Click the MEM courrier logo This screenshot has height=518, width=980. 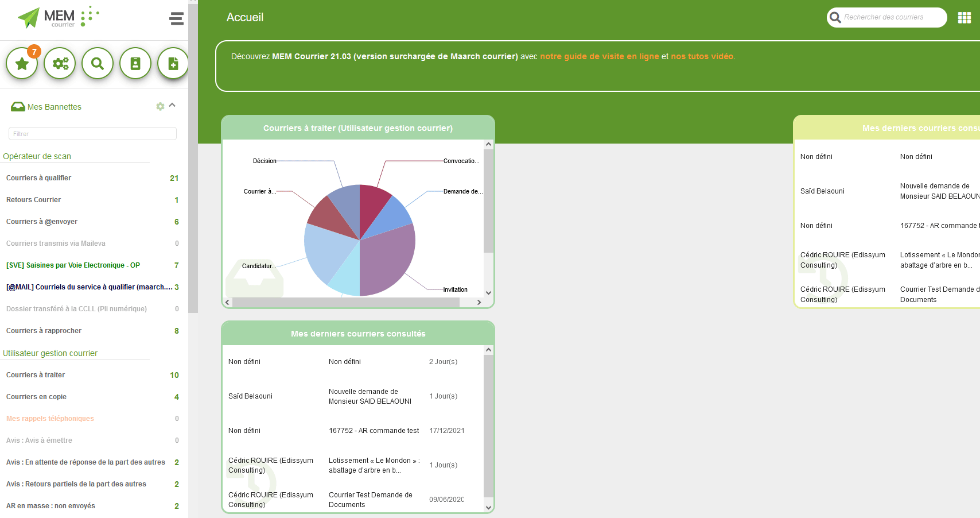(x=57, y=18)
